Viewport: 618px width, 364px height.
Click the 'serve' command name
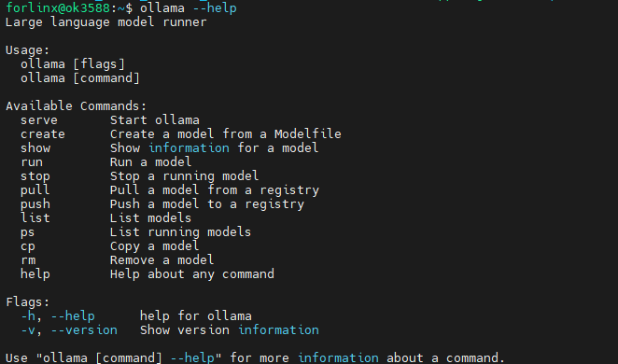tap(39, 120)
